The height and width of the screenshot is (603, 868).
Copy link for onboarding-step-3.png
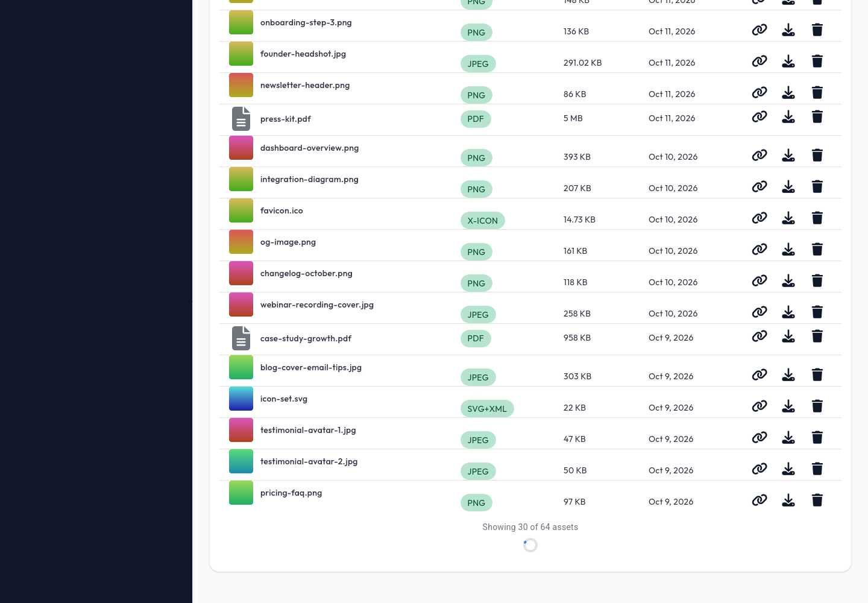[759, 30]
